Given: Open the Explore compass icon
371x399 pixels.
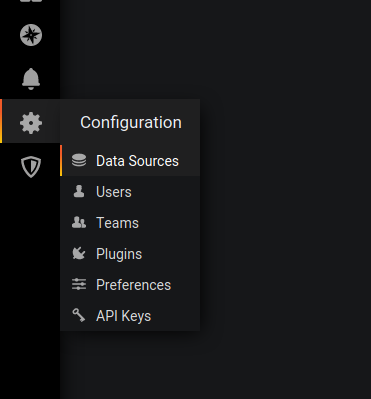Looking at the screenshot, I should click(x=31, y=35).
